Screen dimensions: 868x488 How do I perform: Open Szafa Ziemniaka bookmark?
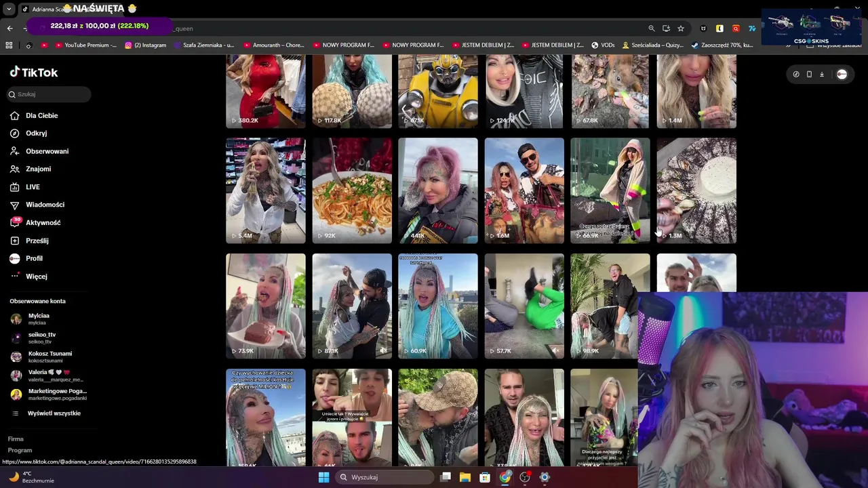tap(204, 45)
